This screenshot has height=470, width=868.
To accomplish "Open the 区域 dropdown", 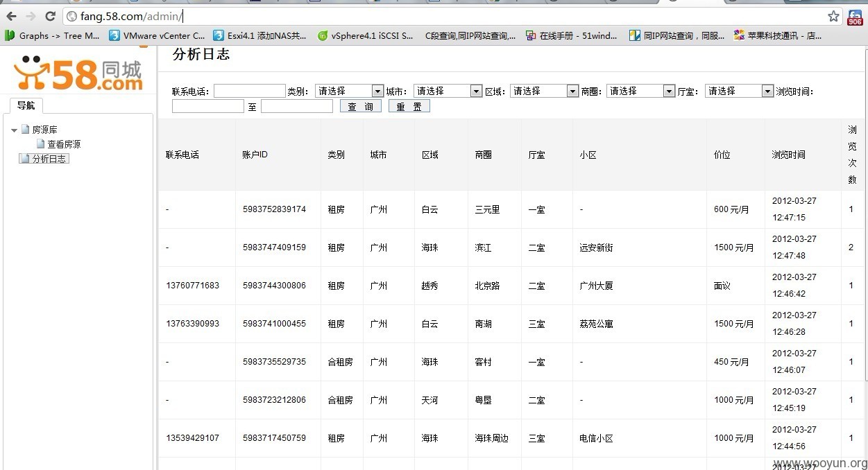I will (x=544, y=91).
